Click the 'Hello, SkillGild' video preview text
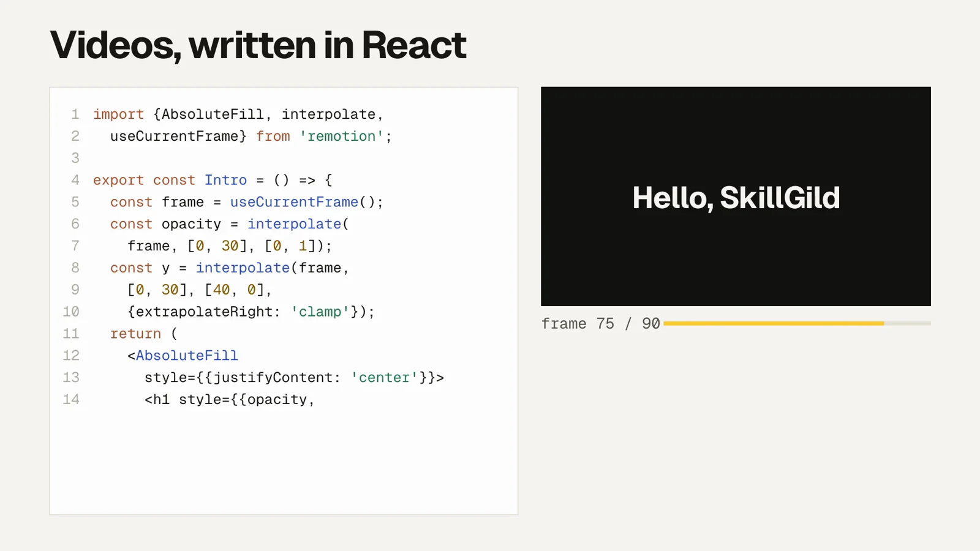This screenshot has width=980, height=551. tap(736, 198)
